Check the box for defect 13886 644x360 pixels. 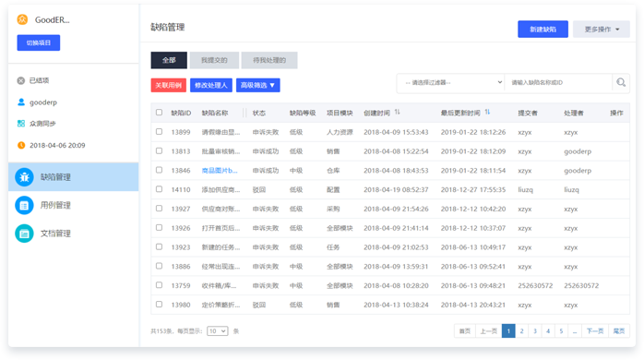[x=159, y=266]
